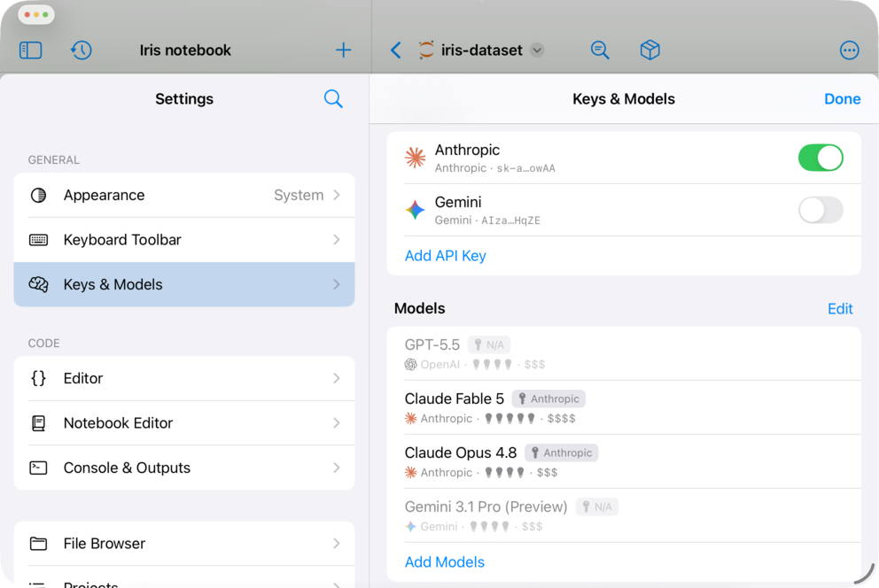This screenshot has height=588, width=879.
Task: Open Appearance setting showing System
Action: coord(184,195)
